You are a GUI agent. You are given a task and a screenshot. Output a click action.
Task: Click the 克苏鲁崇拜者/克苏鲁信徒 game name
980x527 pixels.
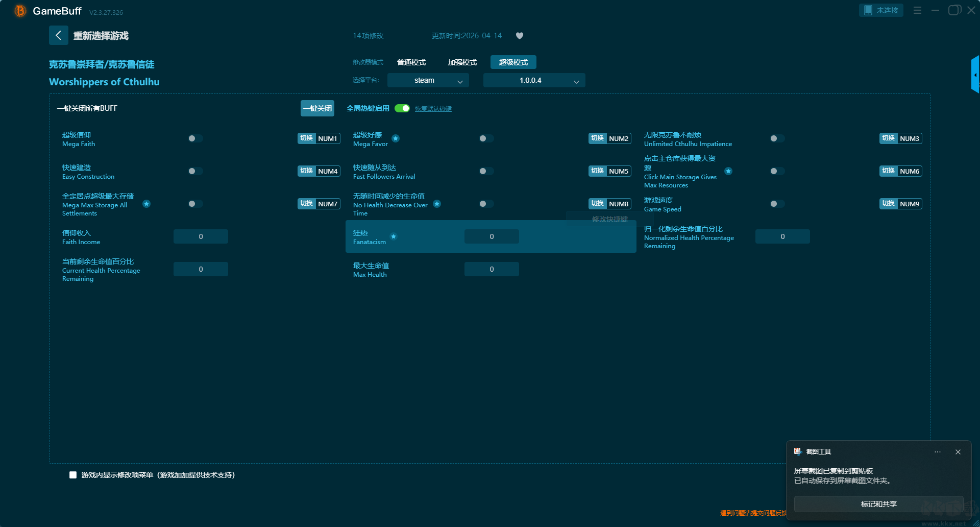point(102,64)
